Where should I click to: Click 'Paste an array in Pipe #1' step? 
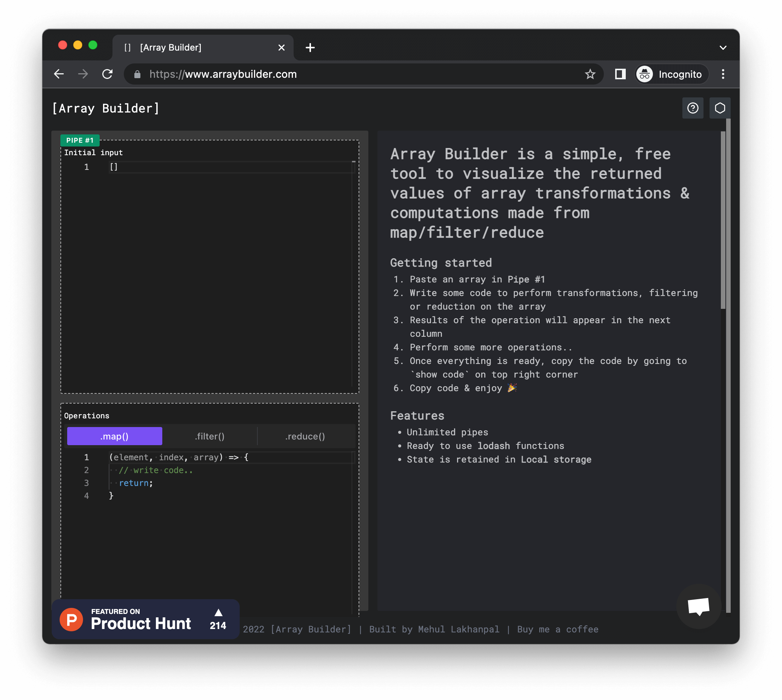(477, 279)
